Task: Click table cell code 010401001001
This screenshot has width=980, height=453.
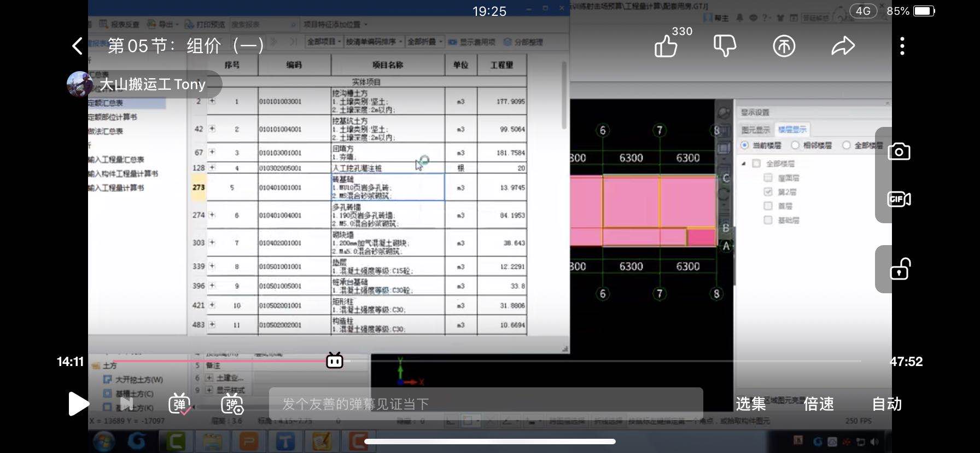Action: [x=294, y=187]
